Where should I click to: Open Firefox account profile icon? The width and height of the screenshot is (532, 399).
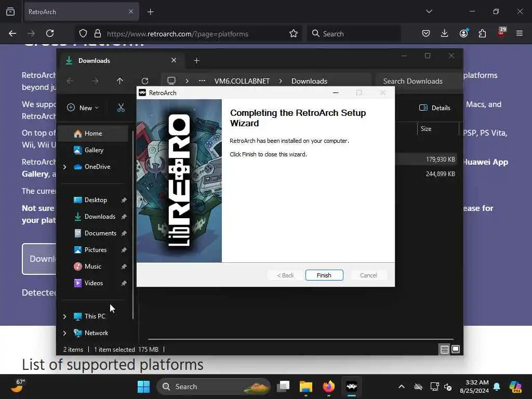point(463,33)
